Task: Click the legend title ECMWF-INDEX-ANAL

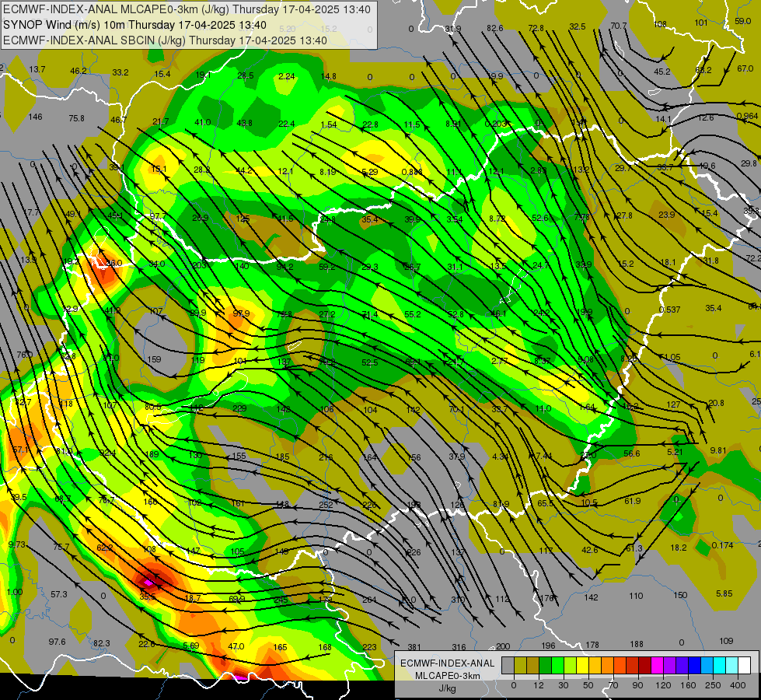Action: tap(448, 663)
